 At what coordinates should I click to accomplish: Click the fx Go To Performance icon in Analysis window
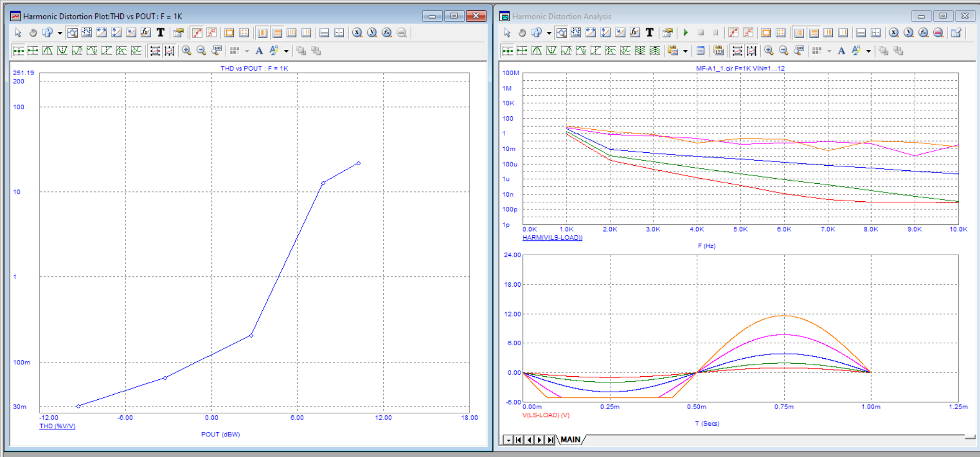923,33
